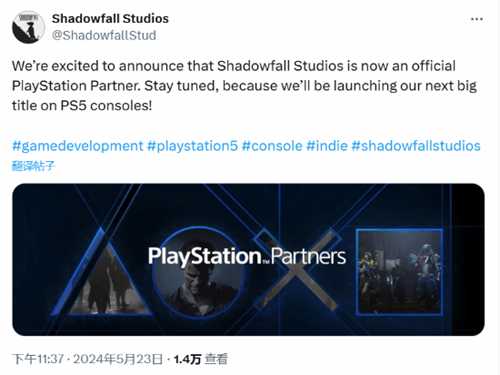Click the square symbol with game artwork
Image resolution: width=500 pixels, height=375 pixels.
[x=399, y=272]
